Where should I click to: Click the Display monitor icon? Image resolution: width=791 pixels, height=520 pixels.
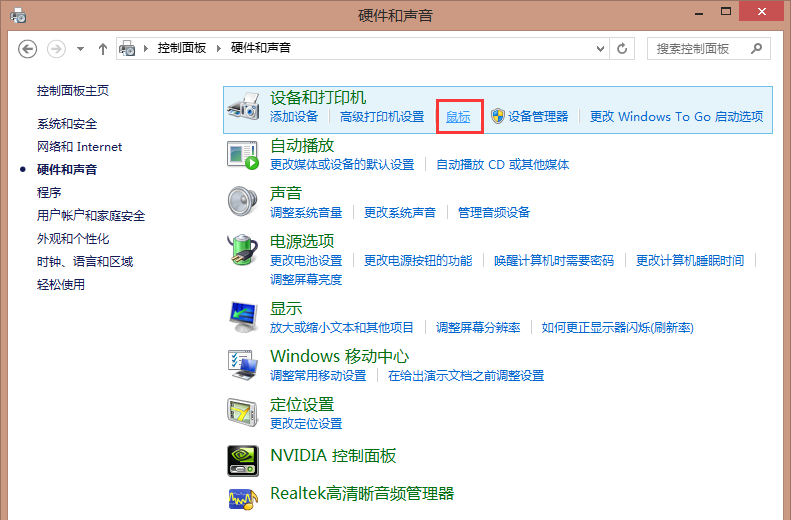pos(244,317)
